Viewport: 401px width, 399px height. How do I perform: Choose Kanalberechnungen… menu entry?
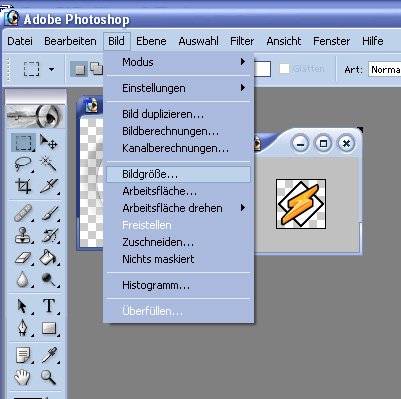click(178, 148)
